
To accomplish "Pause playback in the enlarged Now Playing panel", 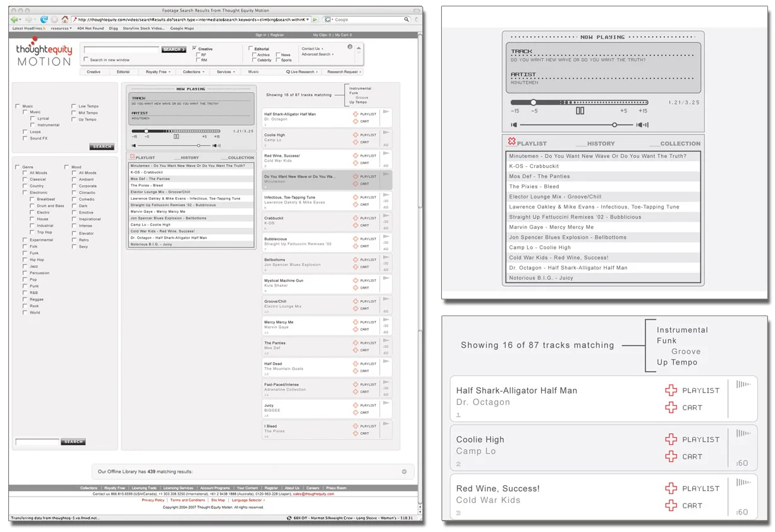I will [x=580, y=111].
